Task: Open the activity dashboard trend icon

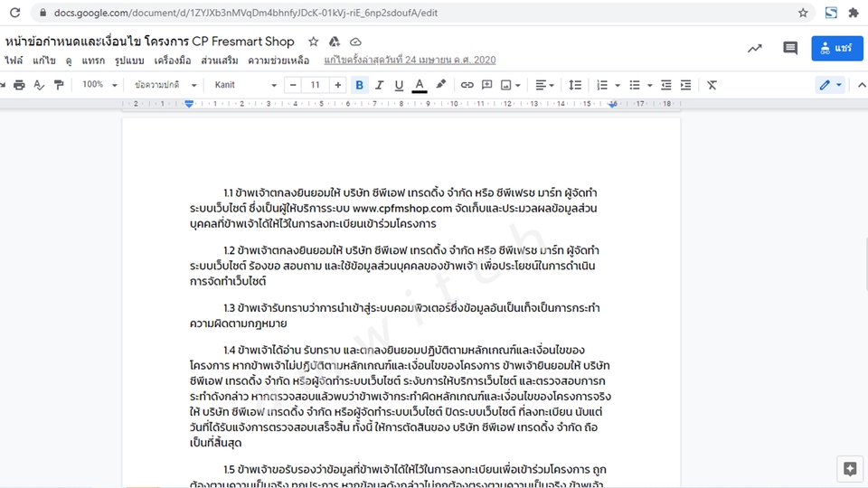Action: tap(754, 48)
